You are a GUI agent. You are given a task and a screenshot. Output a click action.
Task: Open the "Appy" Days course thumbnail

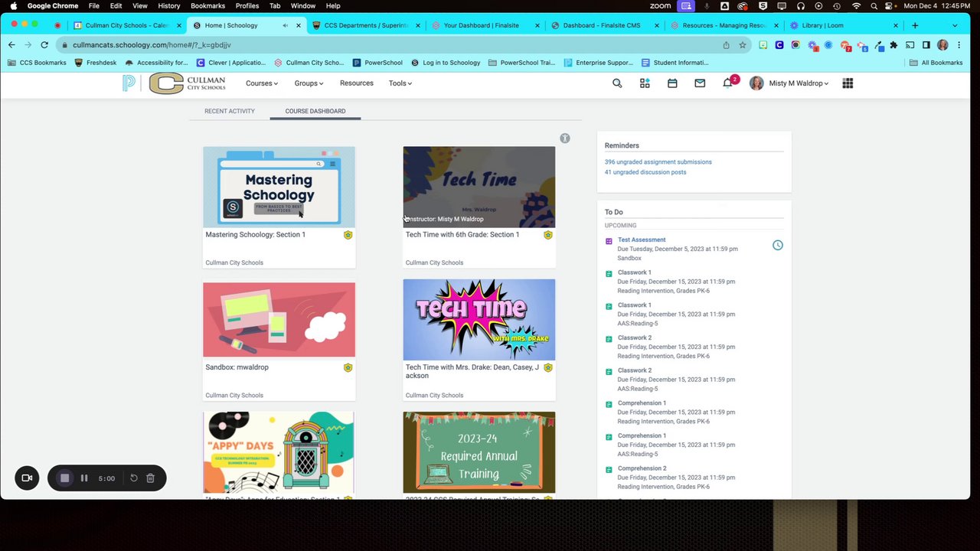tap(279, 452)
